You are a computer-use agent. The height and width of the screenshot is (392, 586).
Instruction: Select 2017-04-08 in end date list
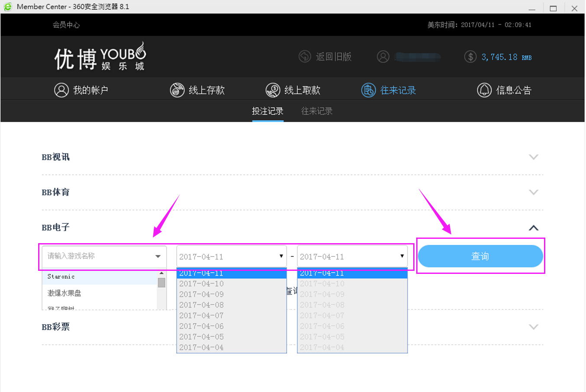pos(352,305)
